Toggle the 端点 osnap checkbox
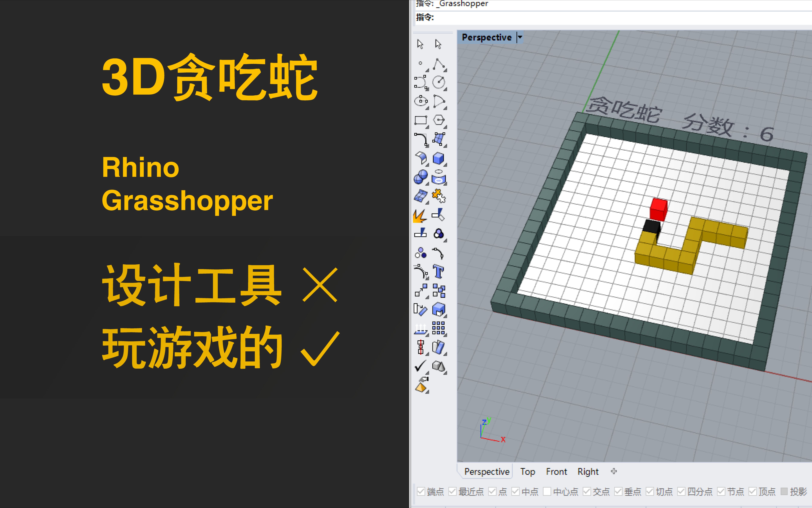This screenshot has width=812, height=508. (421, 492)
